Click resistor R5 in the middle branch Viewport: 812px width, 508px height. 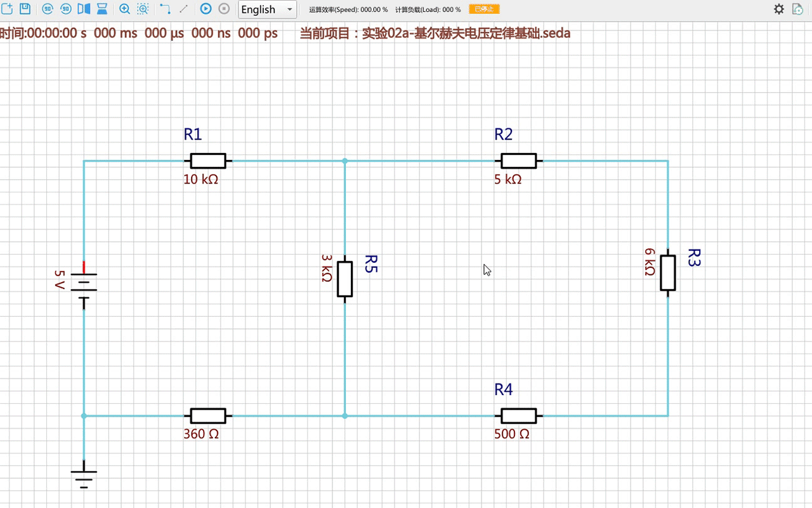coord(344,278)
